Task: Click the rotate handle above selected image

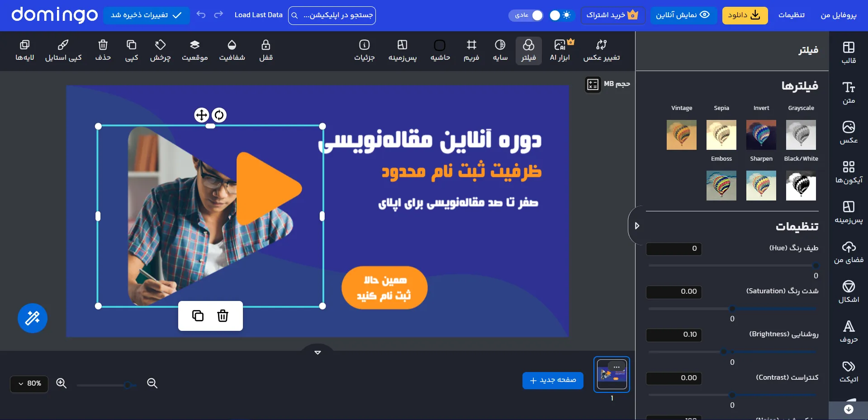Action: (x=219, y=115)
